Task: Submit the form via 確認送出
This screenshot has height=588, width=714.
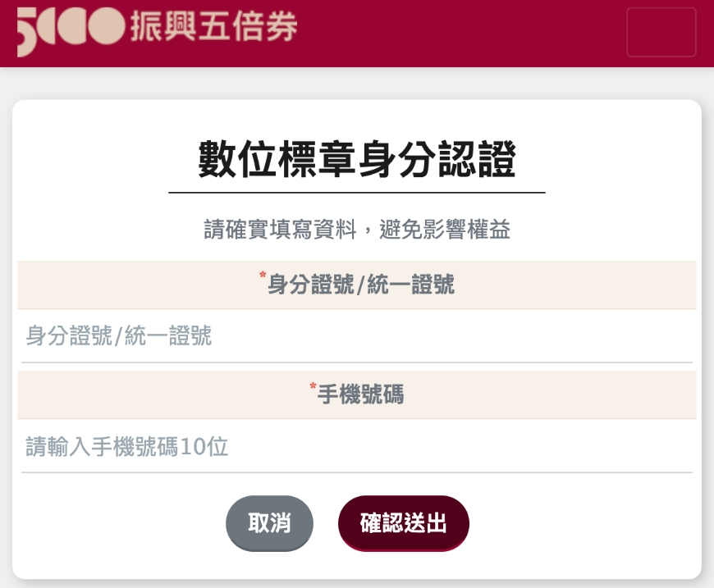Action: tap(403, 523)
